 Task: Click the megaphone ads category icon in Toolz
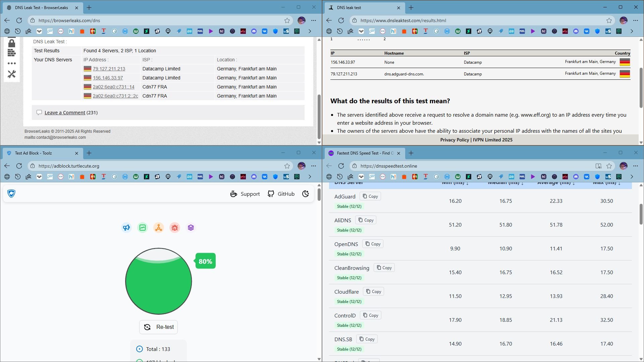coord(126,228)
